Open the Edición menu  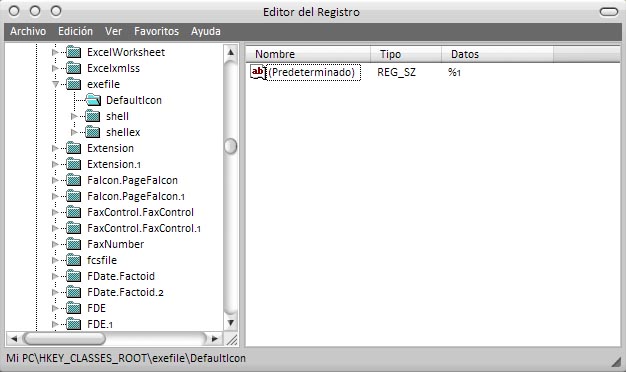click(x=75, y=31)
